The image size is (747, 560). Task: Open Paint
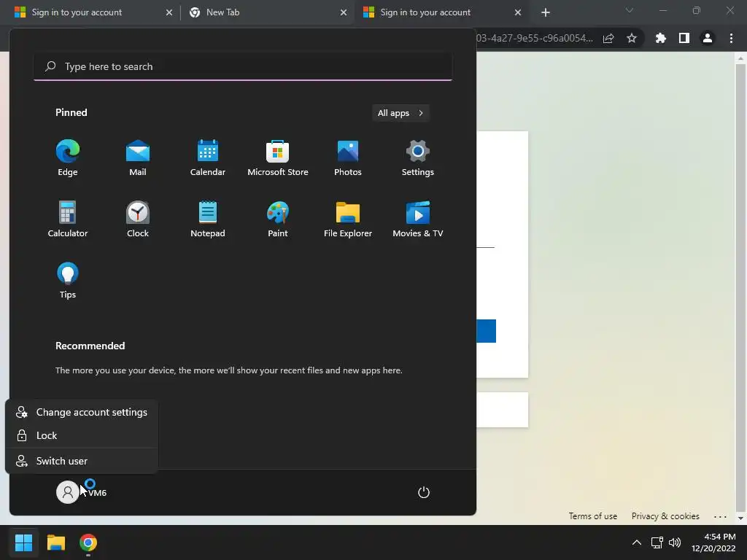click(278, 219)
